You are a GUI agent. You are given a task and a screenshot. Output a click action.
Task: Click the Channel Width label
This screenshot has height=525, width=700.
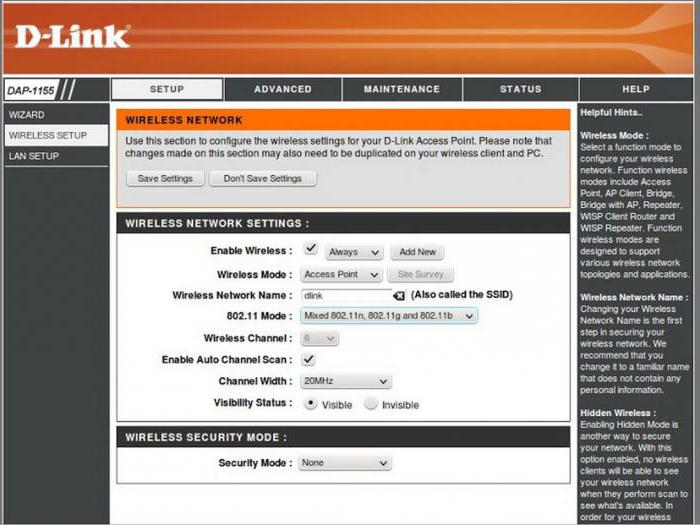[255, 381]
